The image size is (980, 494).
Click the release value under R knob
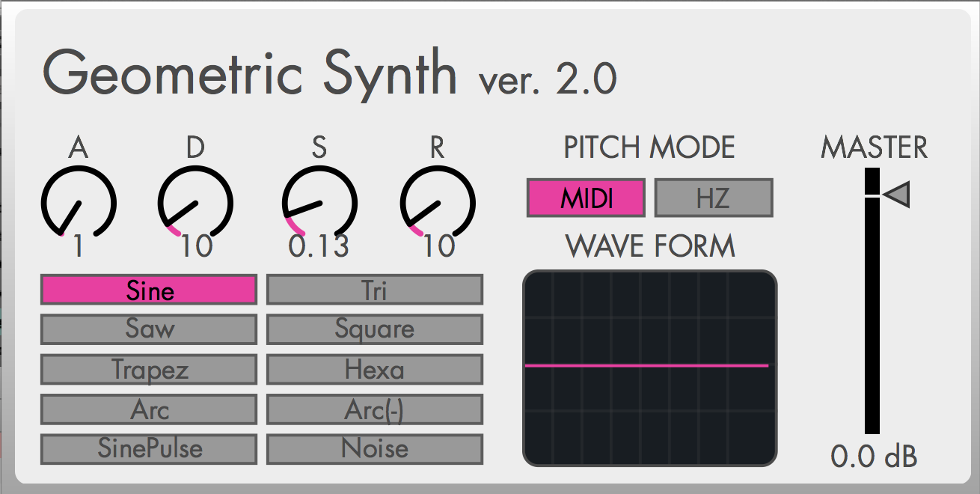click(438, 247)
